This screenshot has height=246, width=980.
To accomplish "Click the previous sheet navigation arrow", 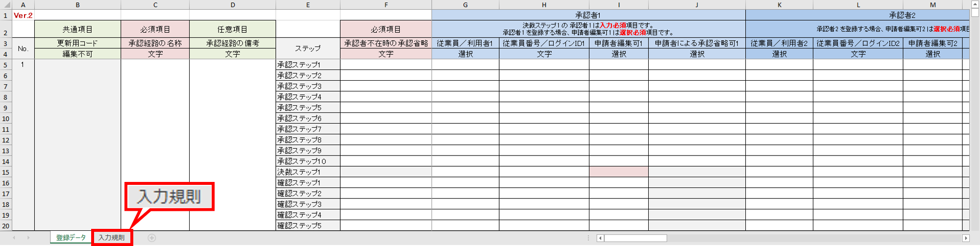I will coord(14,238).
